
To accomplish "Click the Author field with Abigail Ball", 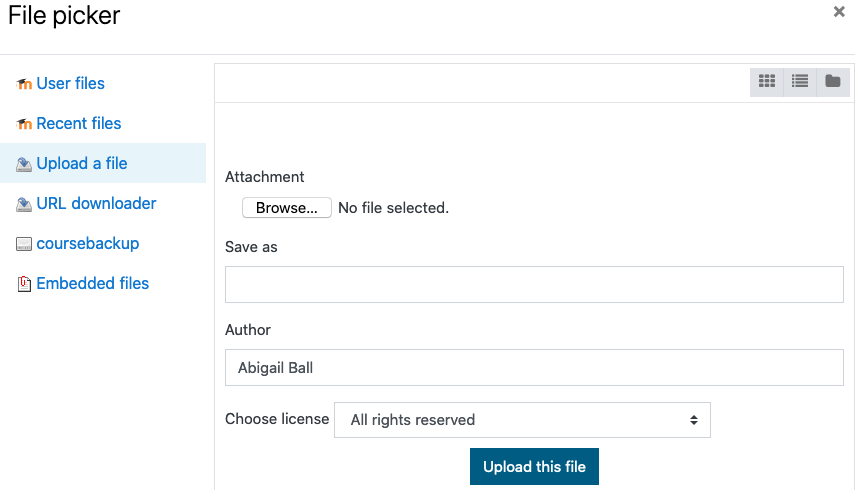I will point(534,367).
